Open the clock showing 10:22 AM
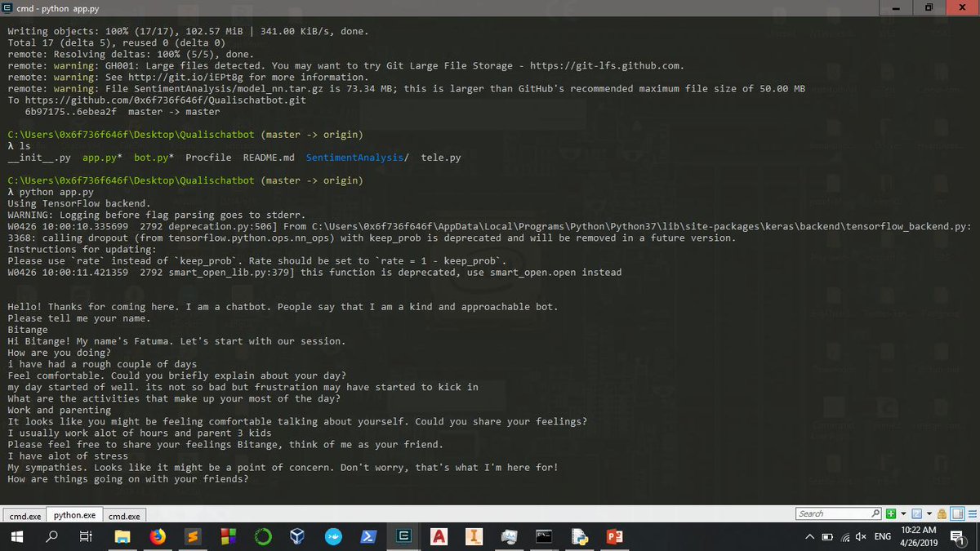The image size is (980, 551). click(919, 536)
